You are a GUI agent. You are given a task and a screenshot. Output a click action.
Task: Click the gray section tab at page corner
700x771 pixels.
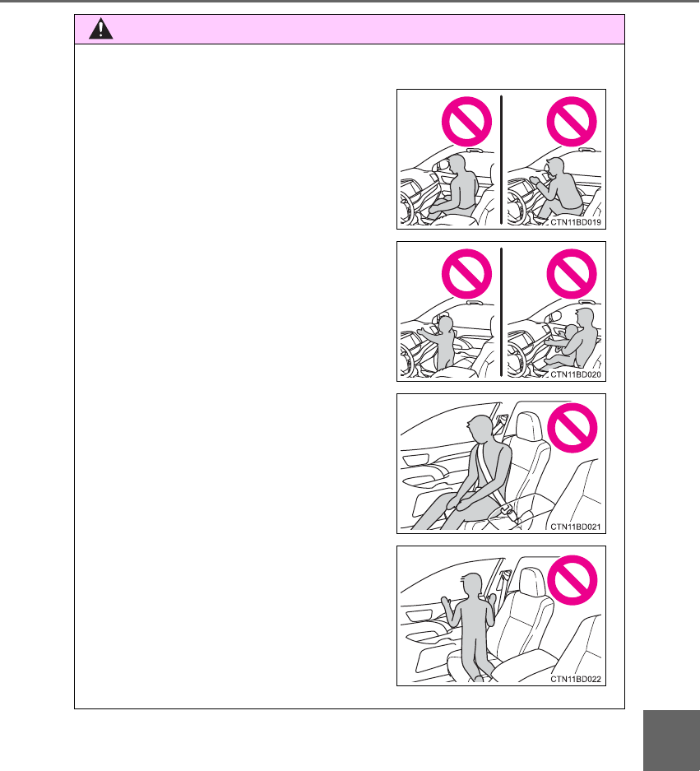(671, 741)
